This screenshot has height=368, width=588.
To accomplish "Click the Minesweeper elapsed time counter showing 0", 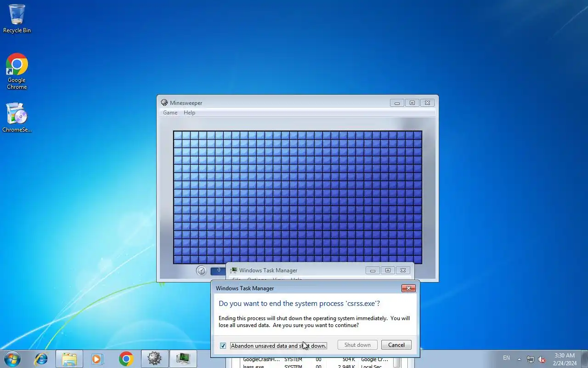I will (218, 270).
